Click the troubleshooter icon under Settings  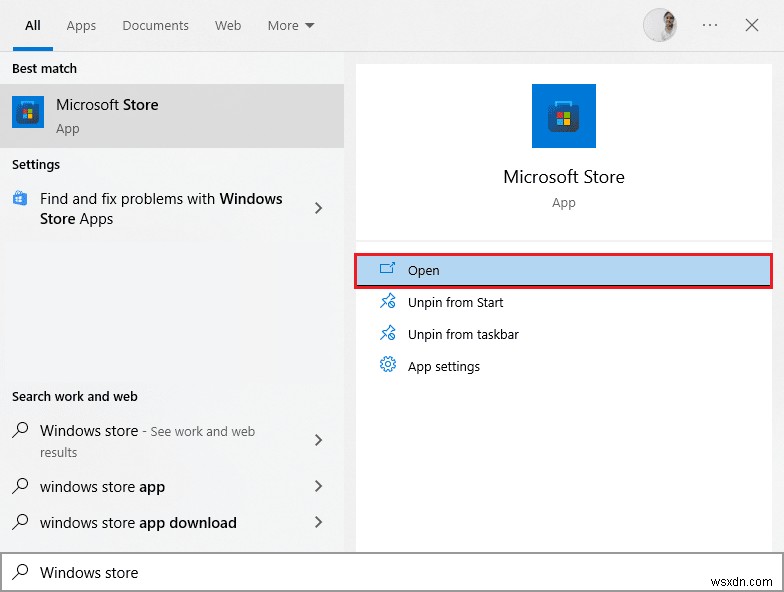click(x=20, y=199)
